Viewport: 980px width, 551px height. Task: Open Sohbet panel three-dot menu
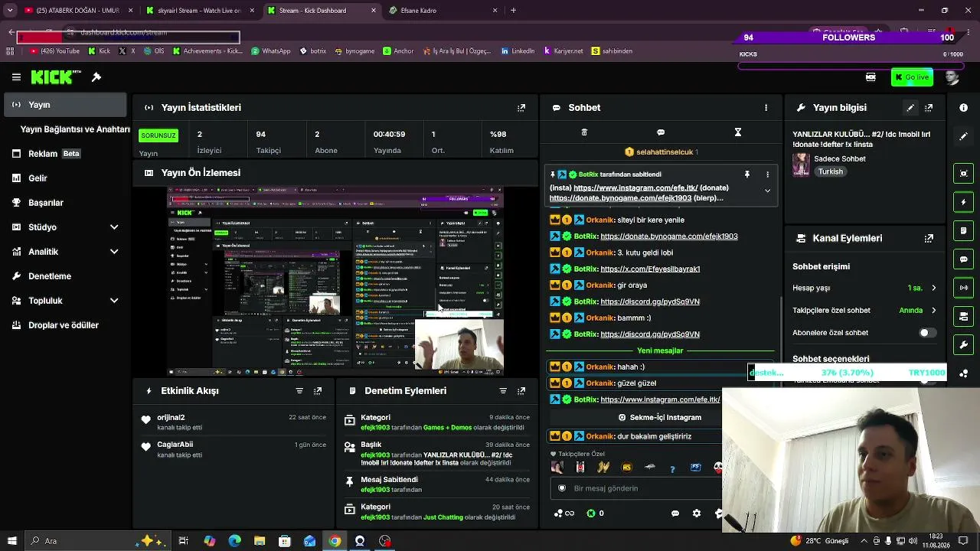[766, 108]
